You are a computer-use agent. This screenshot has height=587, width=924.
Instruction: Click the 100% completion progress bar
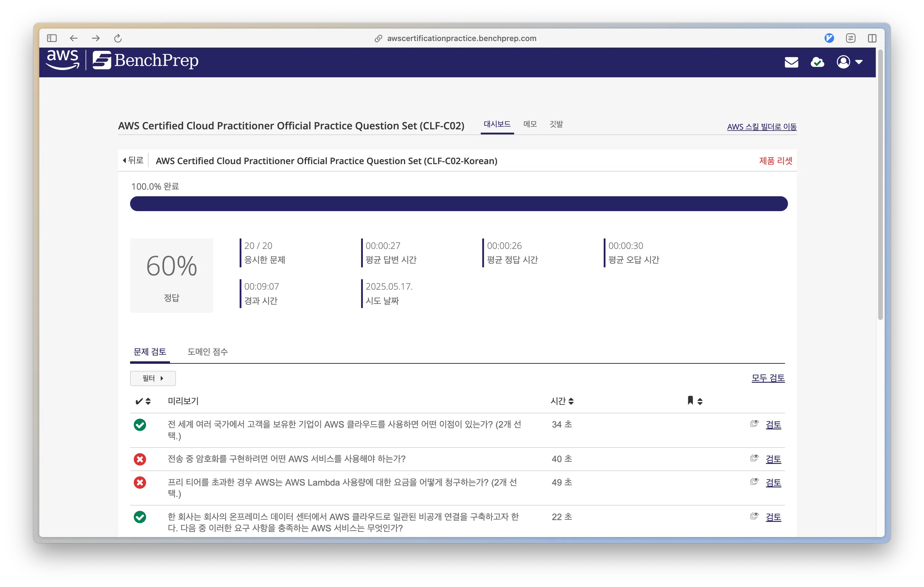(x=458, y=204)
